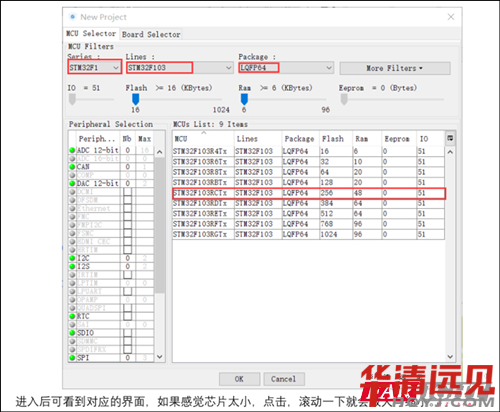Tick the Ethernet peripheral checkbox

coord(127,208)
